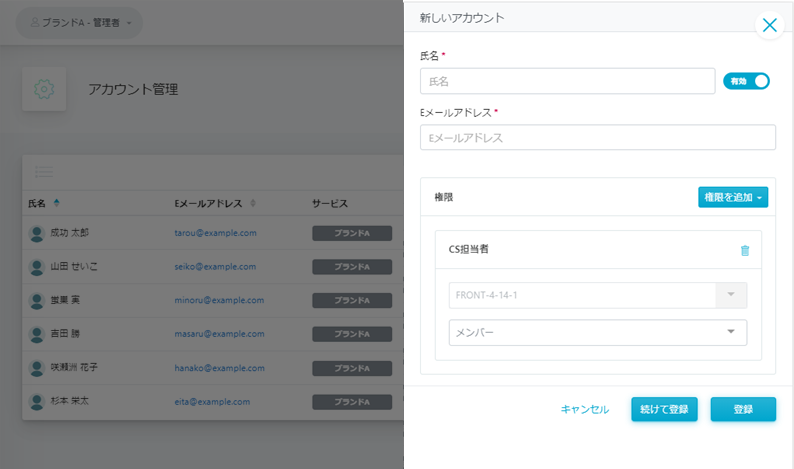Open tarou@example.com email link
The width and height of the screenshot is (794, 469).
click(215, 233)
